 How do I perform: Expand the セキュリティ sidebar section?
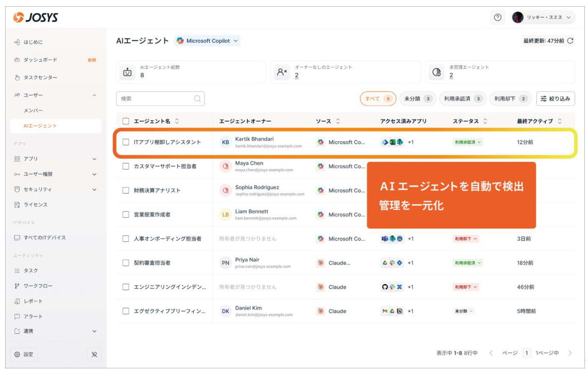(94, 190)
